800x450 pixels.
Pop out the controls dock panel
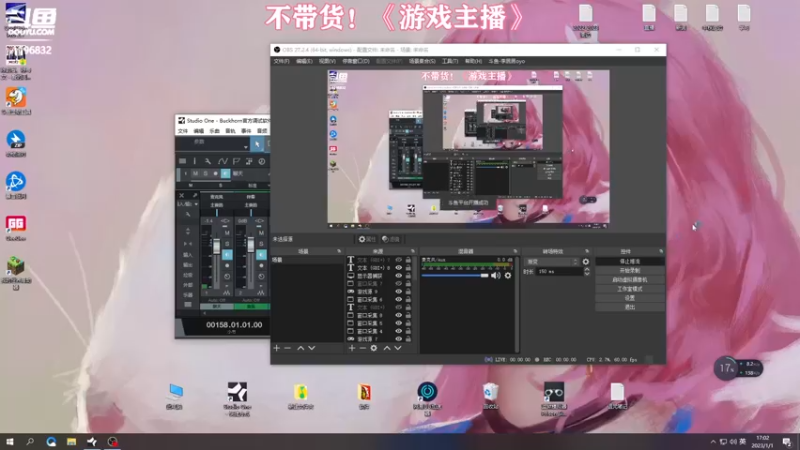661,251
